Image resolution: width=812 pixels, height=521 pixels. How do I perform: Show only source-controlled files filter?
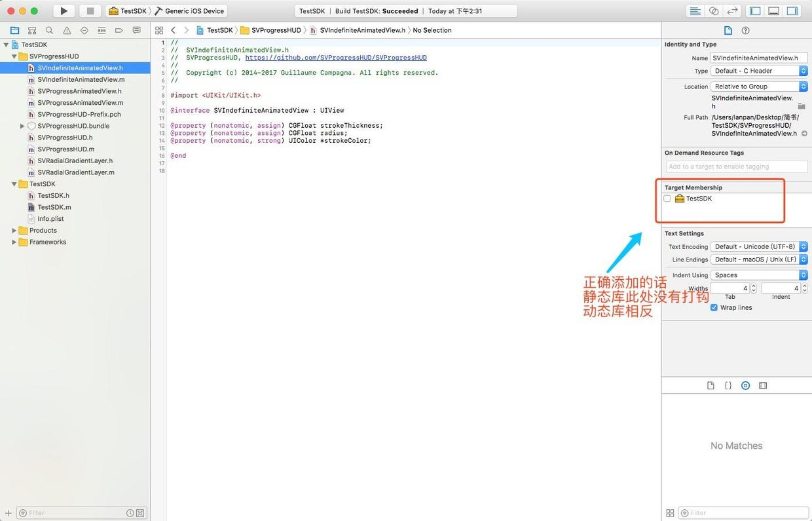pyautogui.click(x=140, y=513)
